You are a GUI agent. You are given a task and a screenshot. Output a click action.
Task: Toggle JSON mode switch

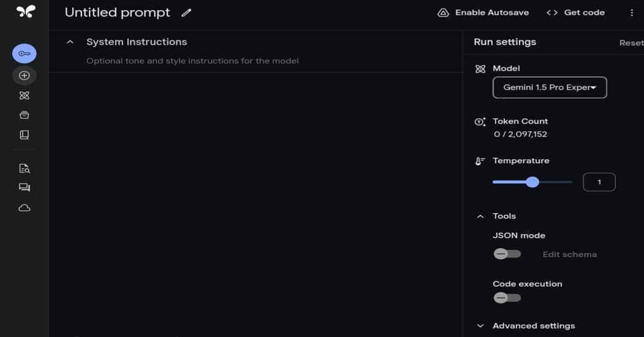[507, 254]
